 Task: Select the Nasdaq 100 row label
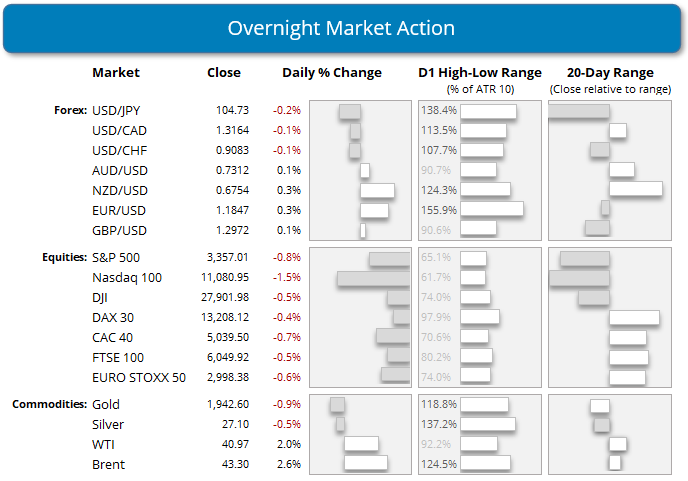click(127, 277)
